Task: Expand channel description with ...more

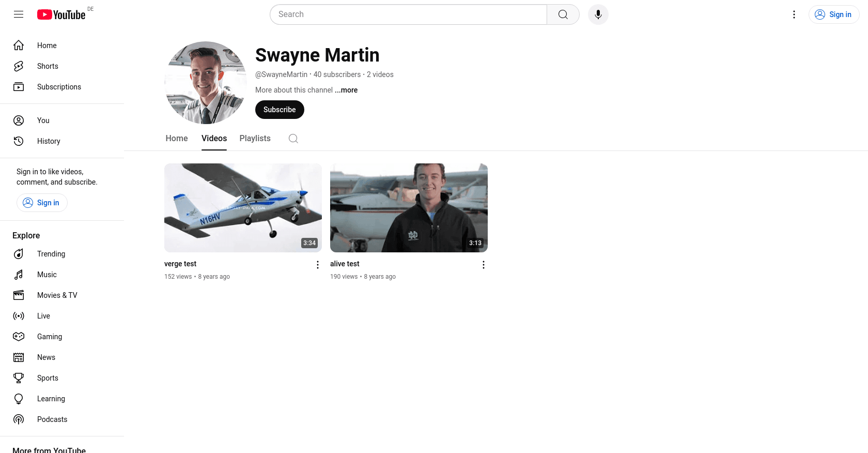Action: [x=346, y=90]
